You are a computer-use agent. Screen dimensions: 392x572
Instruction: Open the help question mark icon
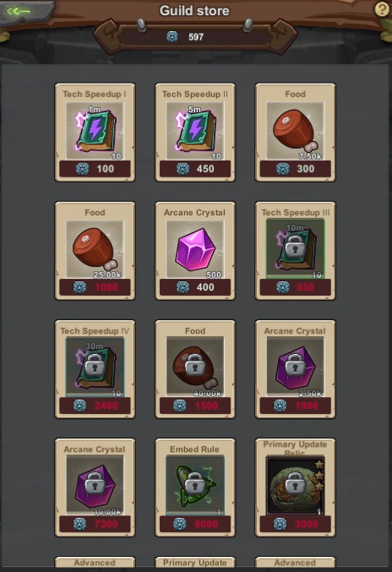click(x=382, y=9)
